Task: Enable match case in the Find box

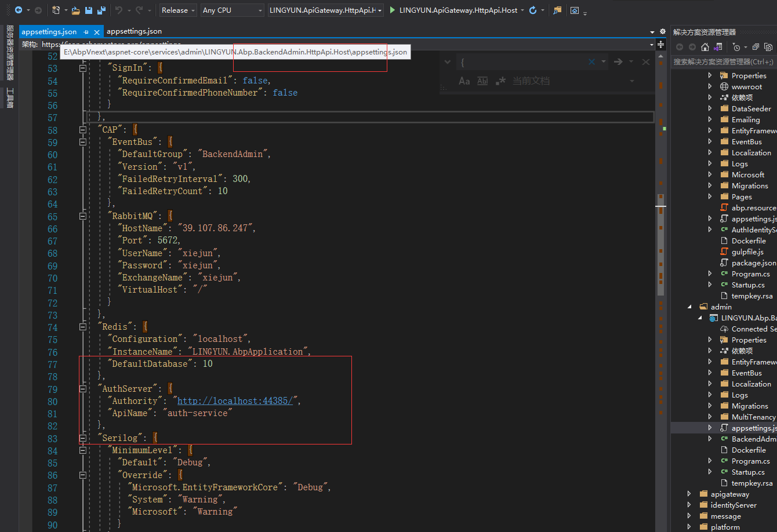Action: pos(464,81)
